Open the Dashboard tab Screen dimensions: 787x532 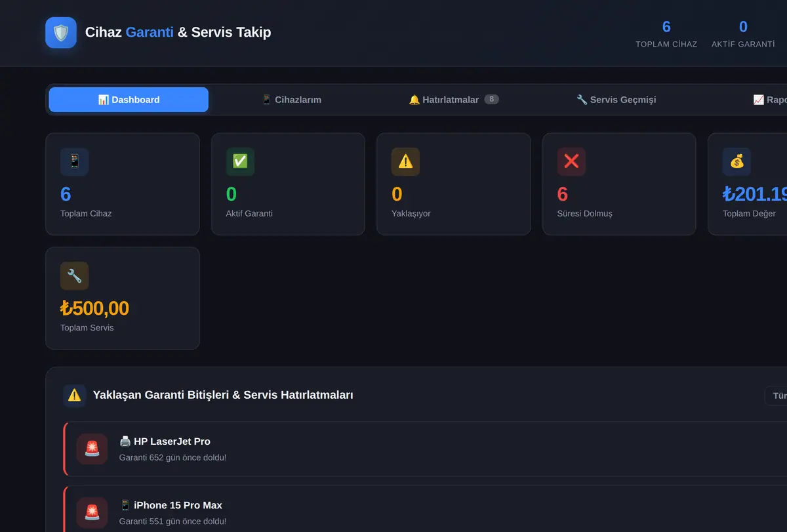pyautogui.click(x=129, y=100)
